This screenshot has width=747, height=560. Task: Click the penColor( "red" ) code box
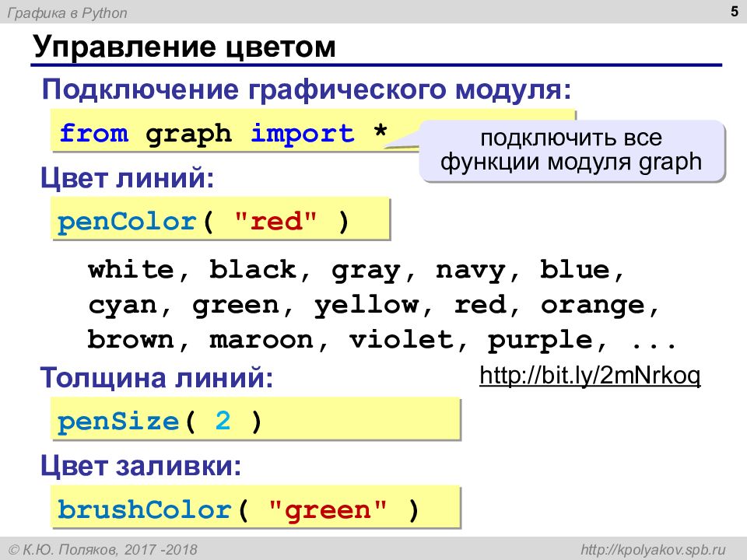pos(220,219)
